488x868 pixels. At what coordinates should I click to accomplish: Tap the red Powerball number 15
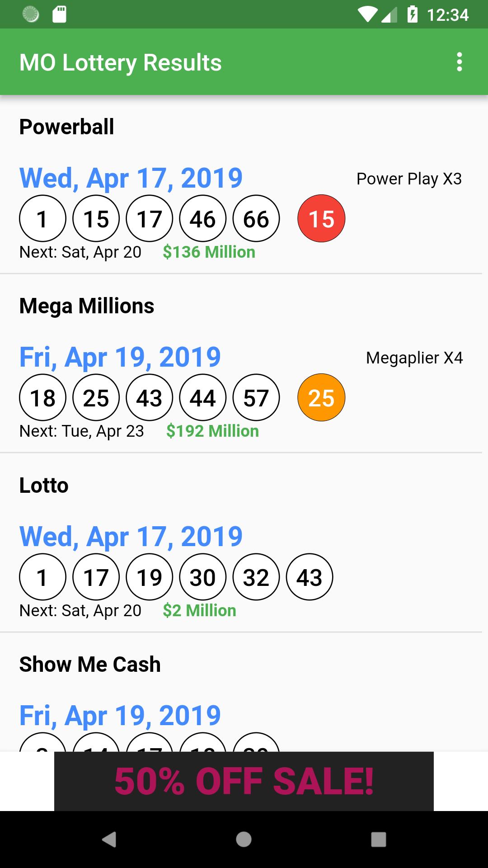click(321, 219)
